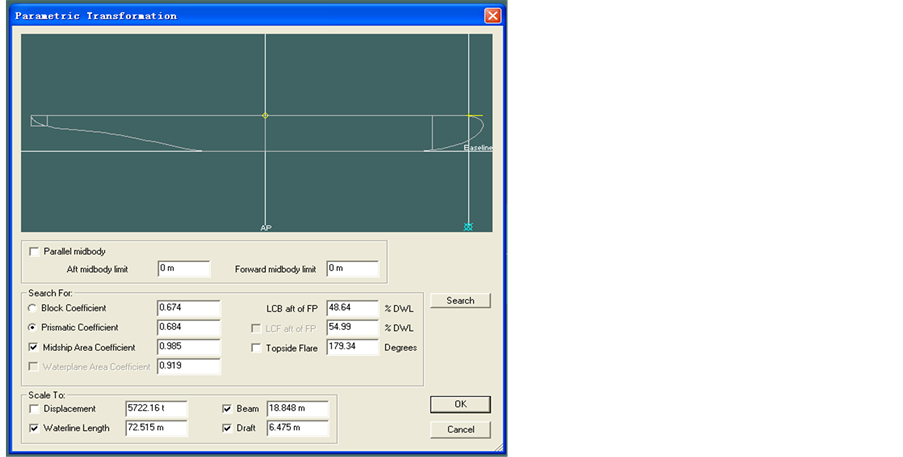The width and height of the screenshot is (903, 457).
Task: Click the Displacement value field
Action: click(x=156, y=409)
